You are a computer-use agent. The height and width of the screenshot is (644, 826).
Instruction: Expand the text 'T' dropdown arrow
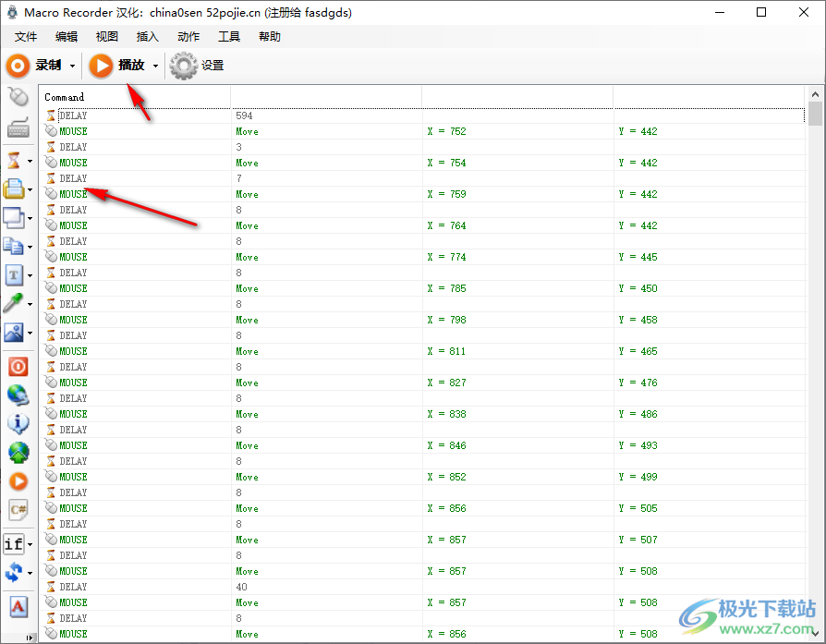click(x=30, y=275)
